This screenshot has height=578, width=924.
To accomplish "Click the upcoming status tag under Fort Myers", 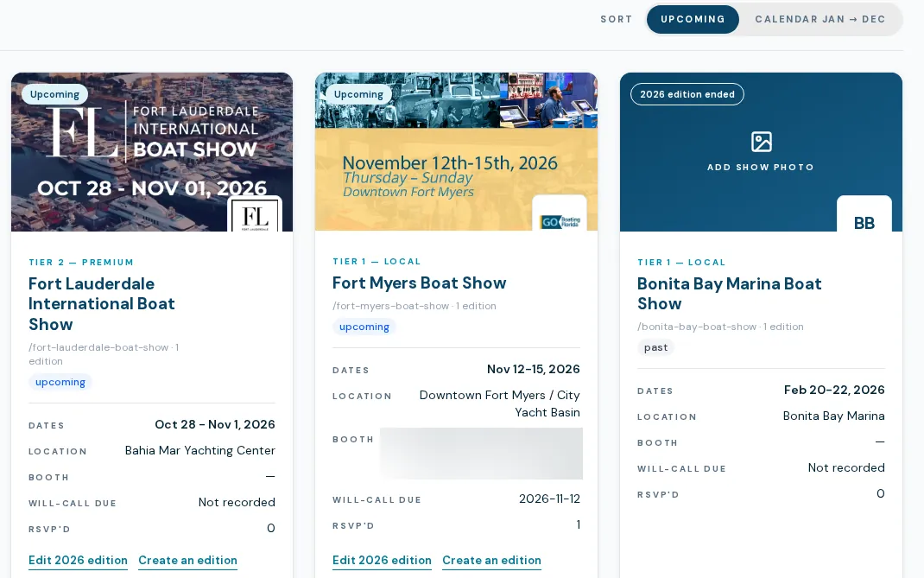I will pyautogui.click(x=364, y=327).
